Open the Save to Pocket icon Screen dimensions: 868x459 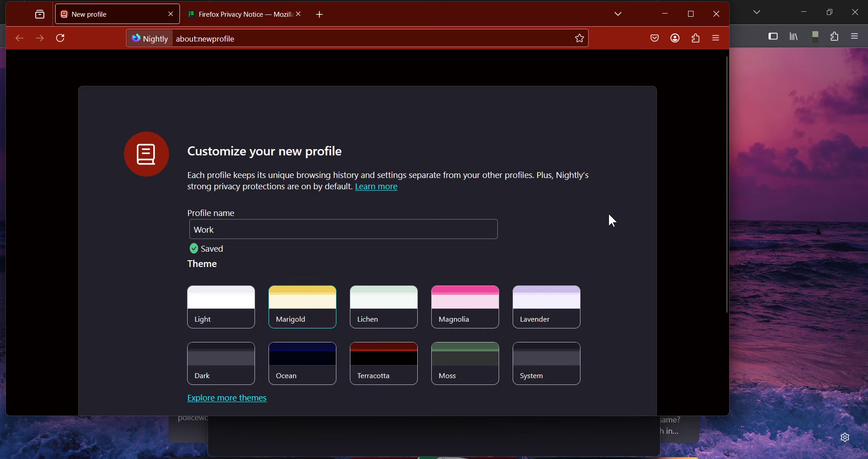(654, 39)
